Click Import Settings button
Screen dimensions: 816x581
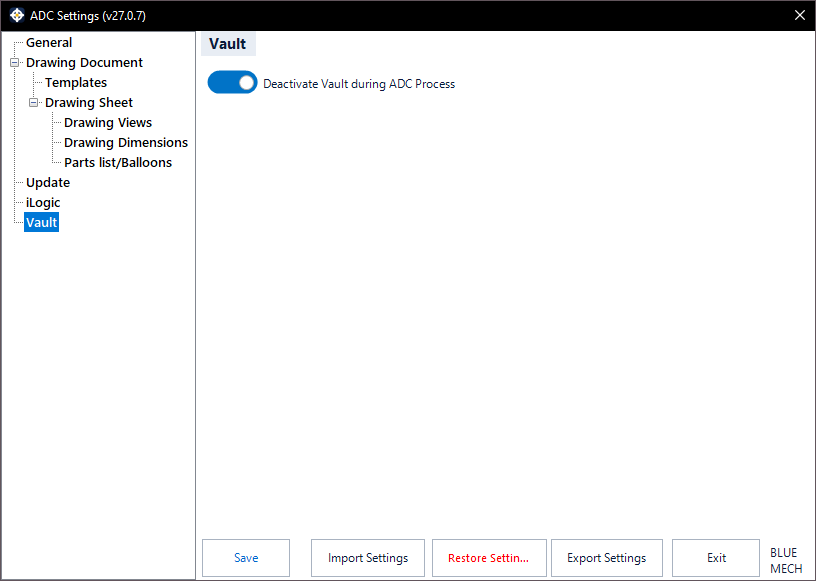[368, 558]
